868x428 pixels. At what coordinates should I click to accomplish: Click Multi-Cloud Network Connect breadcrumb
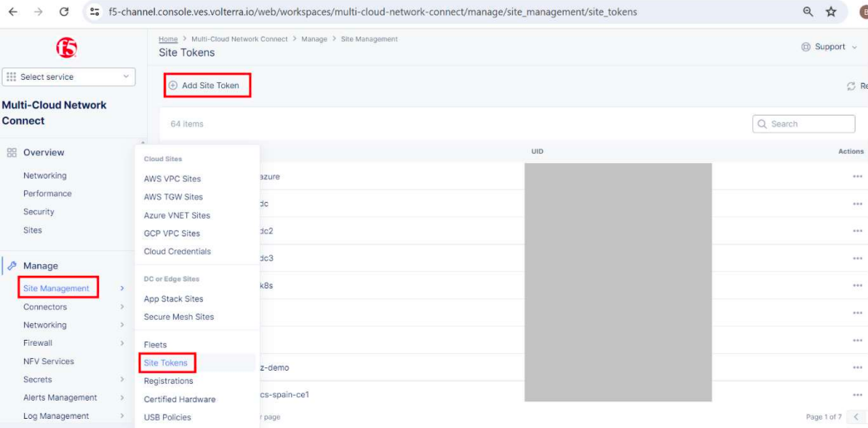(239, 39)
